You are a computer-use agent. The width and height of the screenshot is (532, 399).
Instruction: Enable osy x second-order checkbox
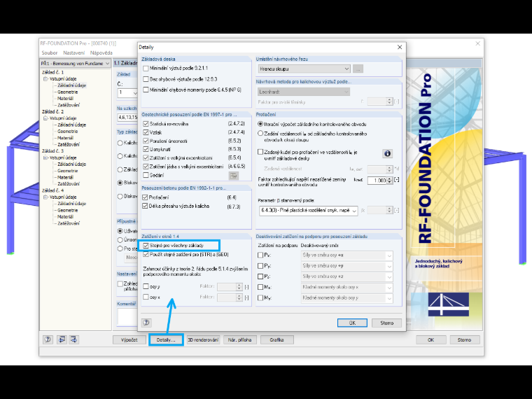[146, 297]
